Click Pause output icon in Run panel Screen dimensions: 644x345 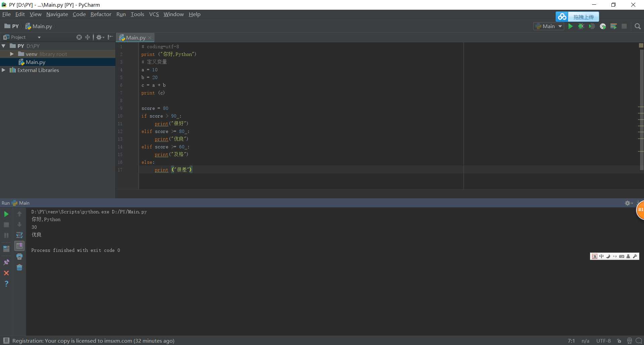point(6,235)
